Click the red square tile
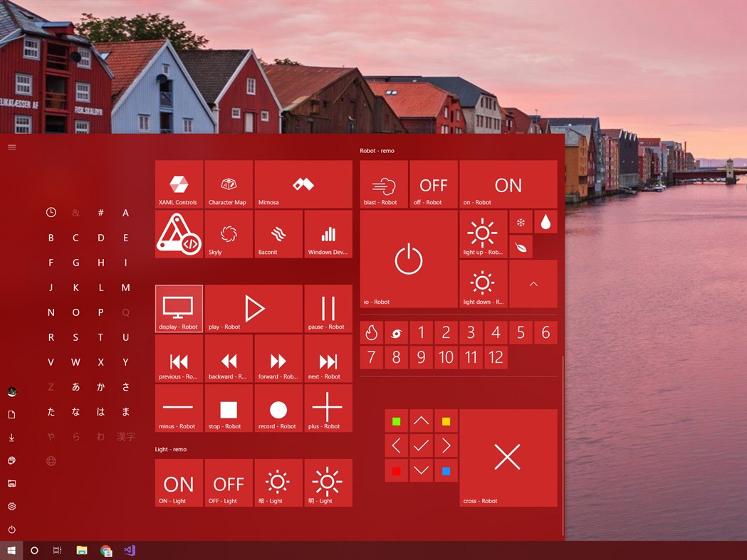 397,471
